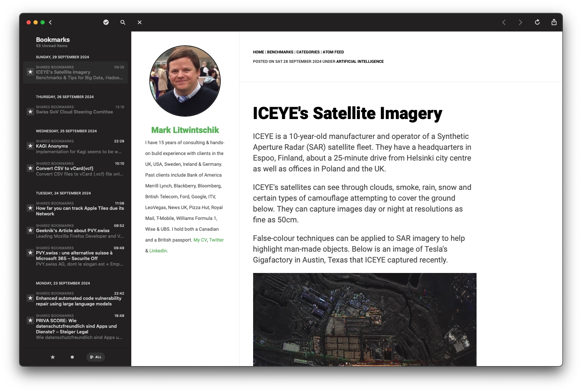Mark all as read checkmark icon

pyautogui.click(x=106, y=22)
